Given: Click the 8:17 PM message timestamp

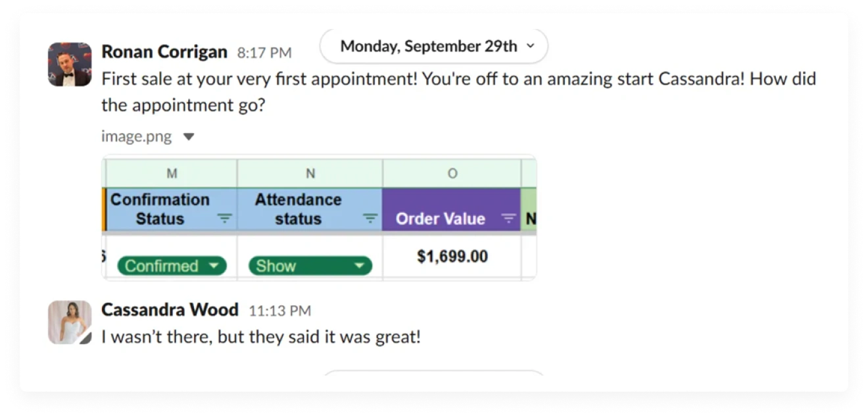Looking at the screenshot, I should point(264,53).
